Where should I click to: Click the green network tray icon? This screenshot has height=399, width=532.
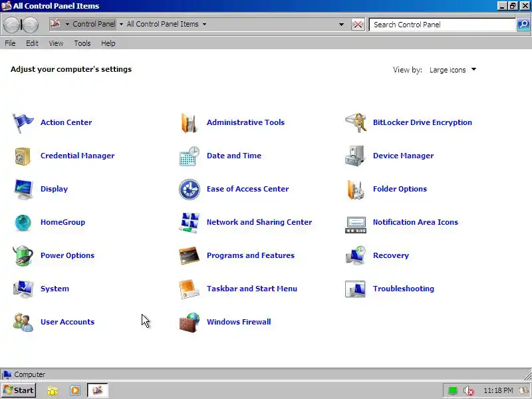click(453, 391)
